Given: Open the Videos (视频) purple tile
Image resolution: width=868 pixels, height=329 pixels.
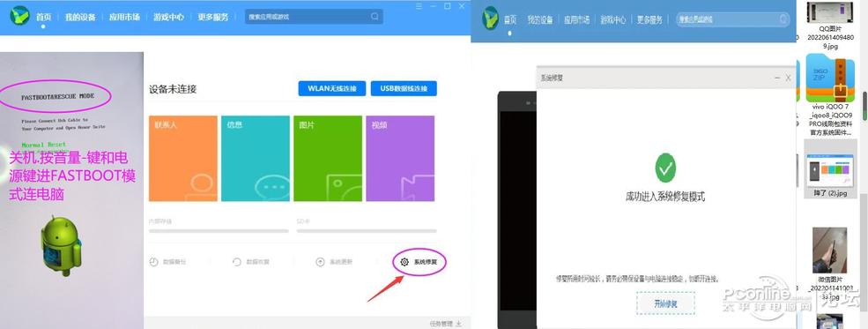Looking at the screenshot, I should (x=400, y=159).
